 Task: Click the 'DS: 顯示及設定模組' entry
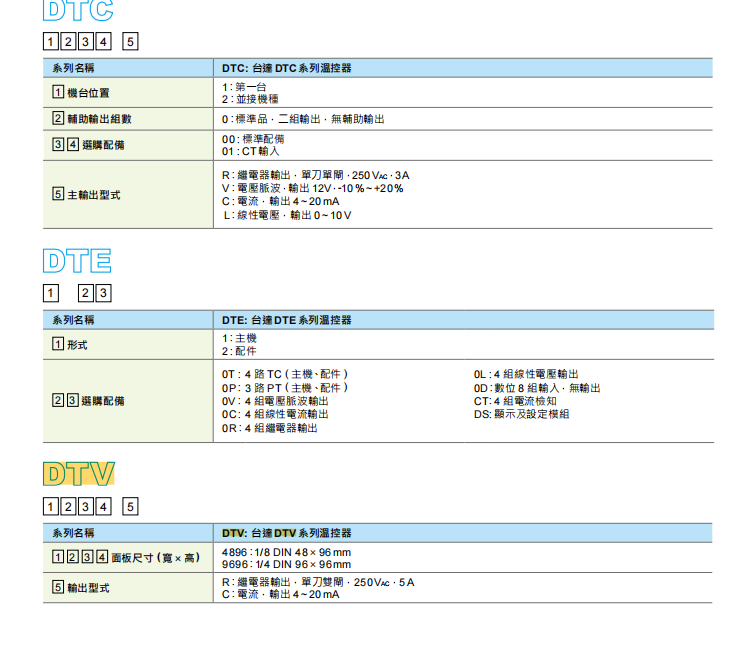tap(521, 413)
